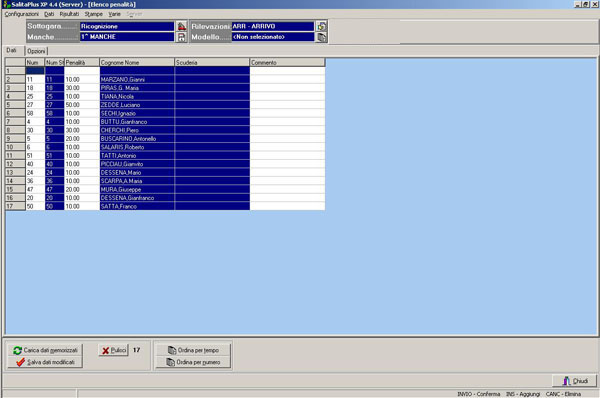Select the name cell SALARIS,Roberto

137,147
